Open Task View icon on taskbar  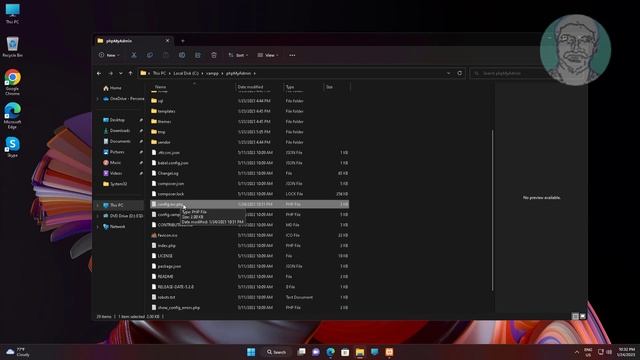click(301, 352)
